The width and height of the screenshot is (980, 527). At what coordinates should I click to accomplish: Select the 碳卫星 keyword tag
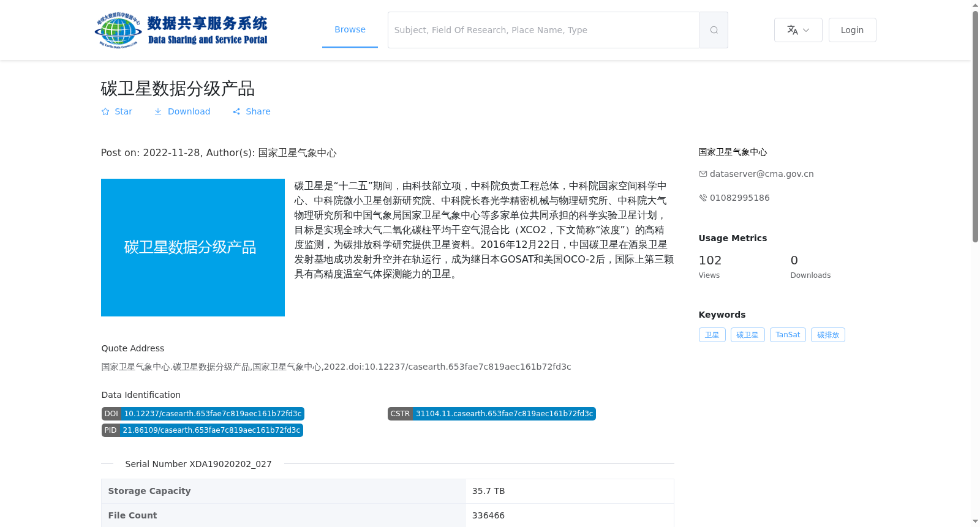pyautogui.click(x=747, y=335)
